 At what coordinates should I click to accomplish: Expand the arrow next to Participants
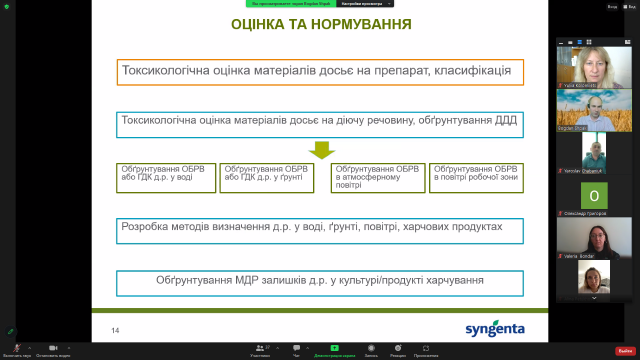(x=278, y=348)
